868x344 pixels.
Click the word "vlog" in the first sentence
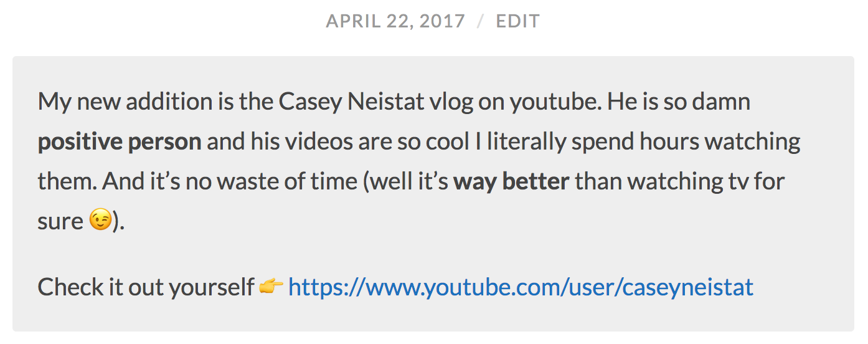(451, 103)
